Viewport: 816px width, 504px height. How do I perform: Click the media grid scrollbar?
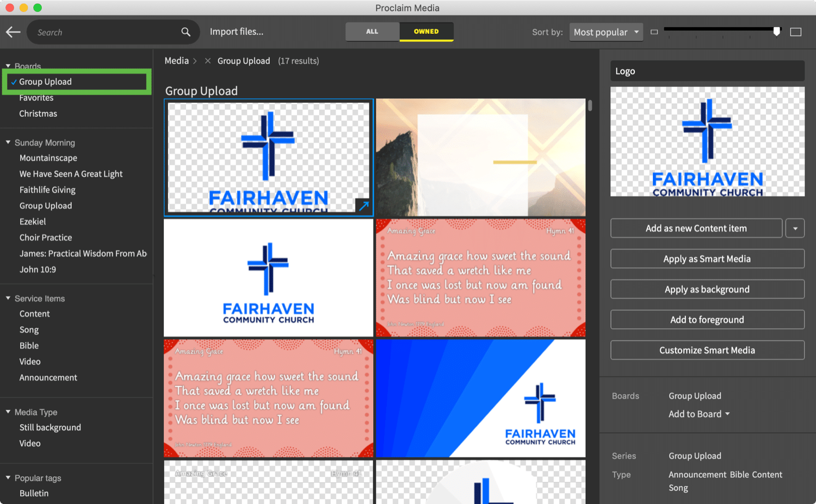tap(590, 105)
